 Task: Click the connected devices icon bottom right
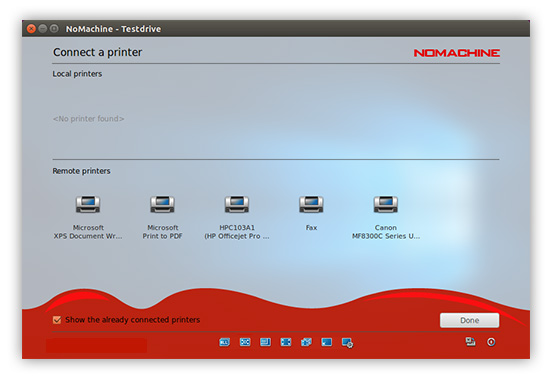coord(471,342)
